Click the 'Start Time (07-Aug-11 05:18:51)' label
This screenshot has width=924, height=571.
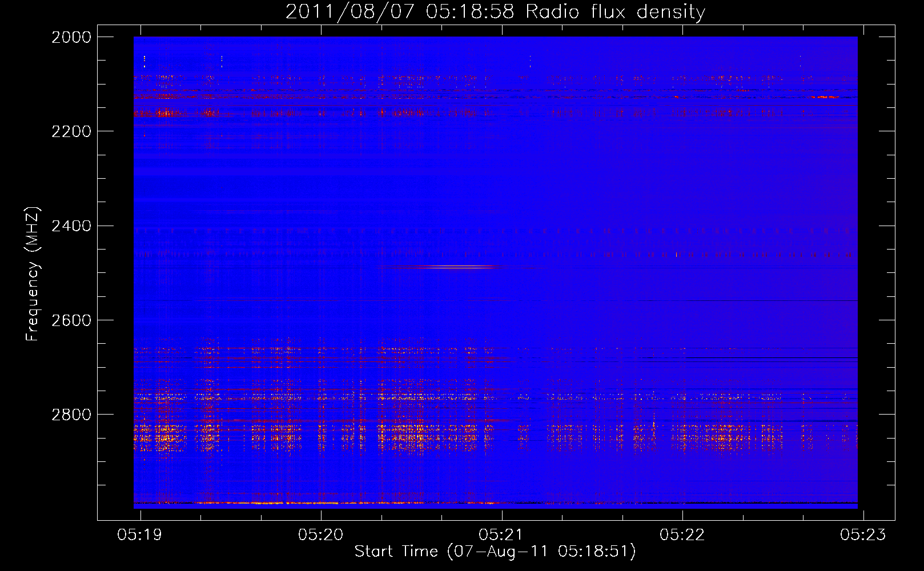[x=495, y=552]
